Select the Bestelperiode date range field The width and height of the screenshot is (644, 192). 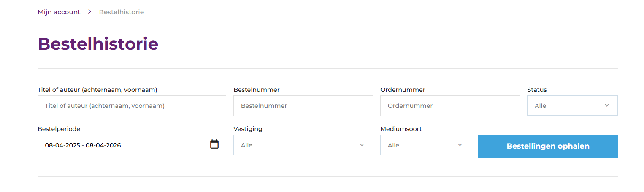[x=122, y=145]
